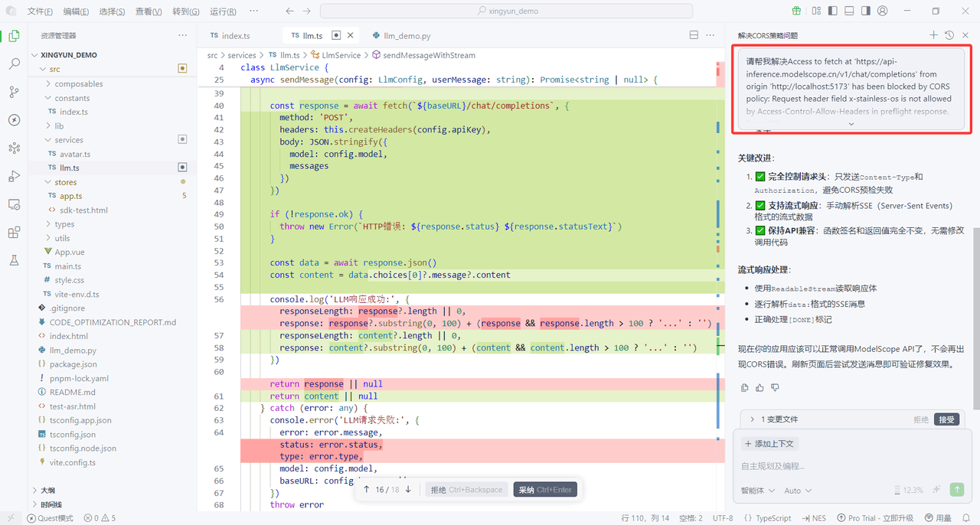Navigate forward with right arrow in title bar
Viewport: 980px width, 525px height.
point(306,11)
